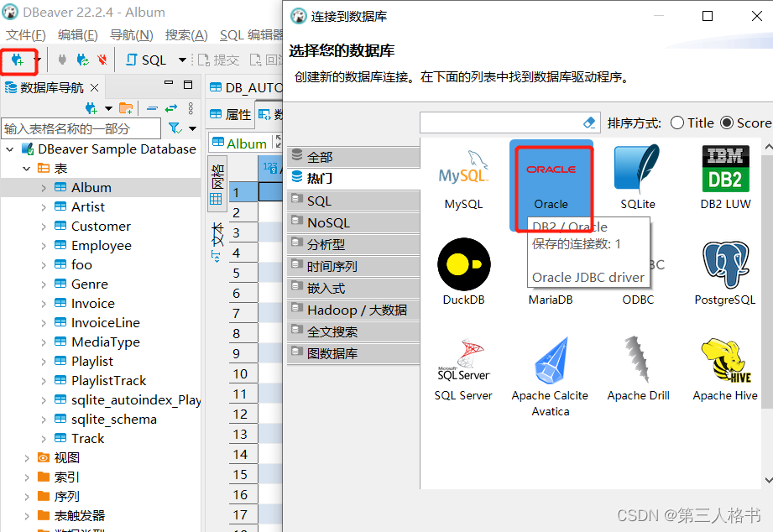This screenshot has height=532, width=773.
Task: Open the new connection dropdown arrow
Action: [37, 60]
